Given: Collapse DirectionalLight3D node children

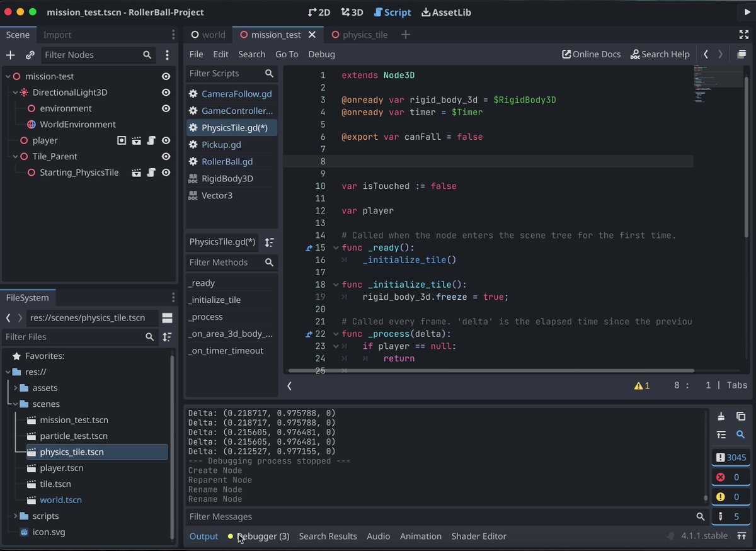Looking at the screenshot, I should tap(15, 93).
